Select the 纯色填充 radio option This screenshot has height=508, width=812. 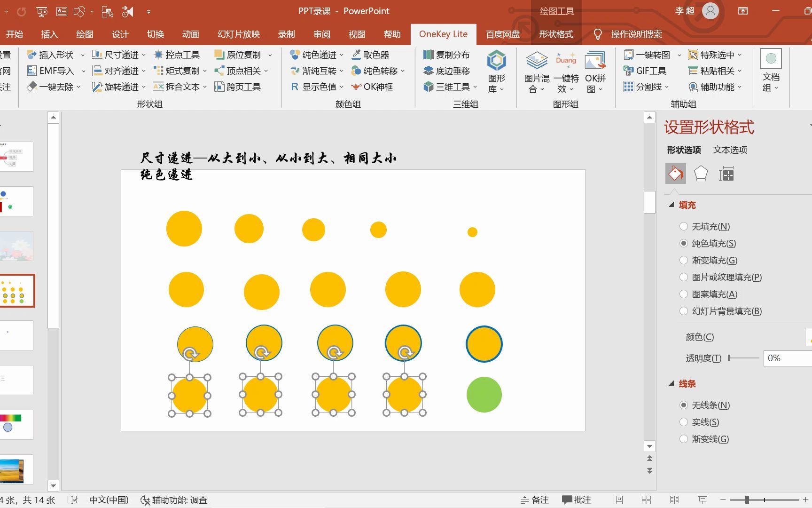click(x=684, y=243)
